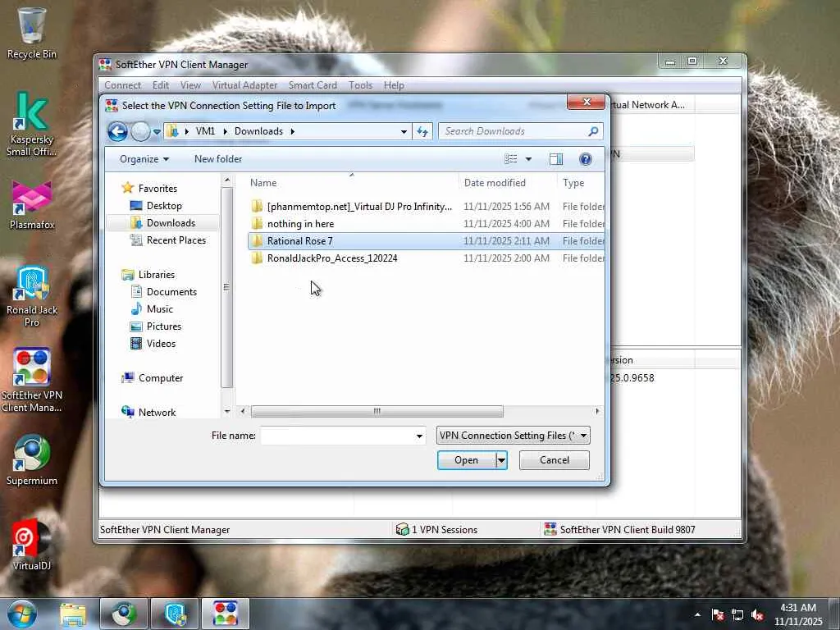Expand Downloads breadcrumb arrow
The height and width of the screenshot is (630, 840).
point(293,131)
